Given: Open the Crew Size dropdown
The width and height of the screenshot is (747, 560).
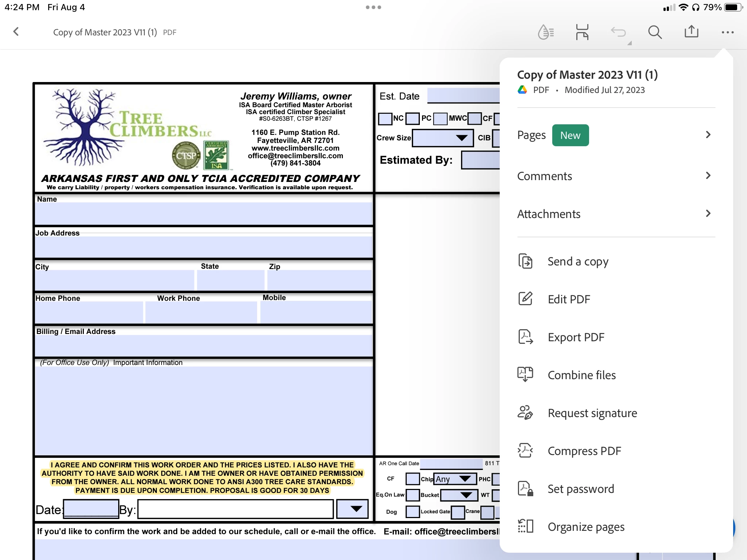Looking at the screenshot, I should tap(442, 138).
